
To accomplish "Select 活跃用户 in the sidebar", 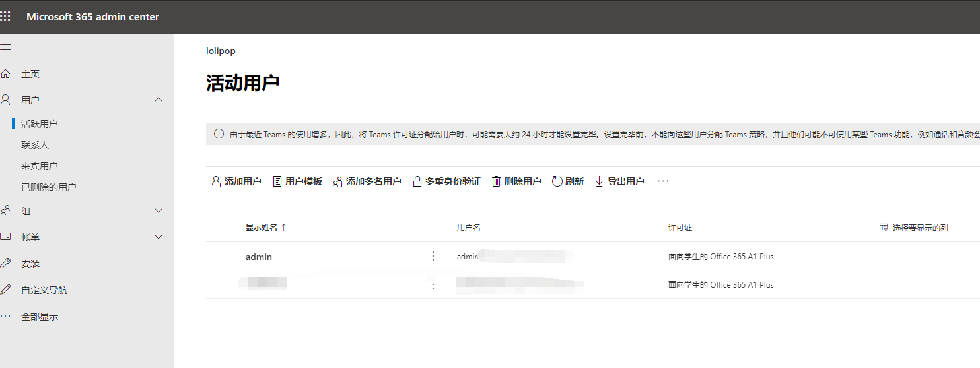I will [40, 124].
